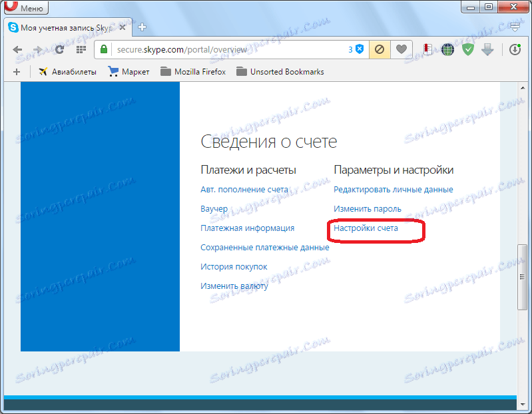Viewport: 532px width, 414px height.
Task: Open Изменить валюту link
Action: click(234, 286)
